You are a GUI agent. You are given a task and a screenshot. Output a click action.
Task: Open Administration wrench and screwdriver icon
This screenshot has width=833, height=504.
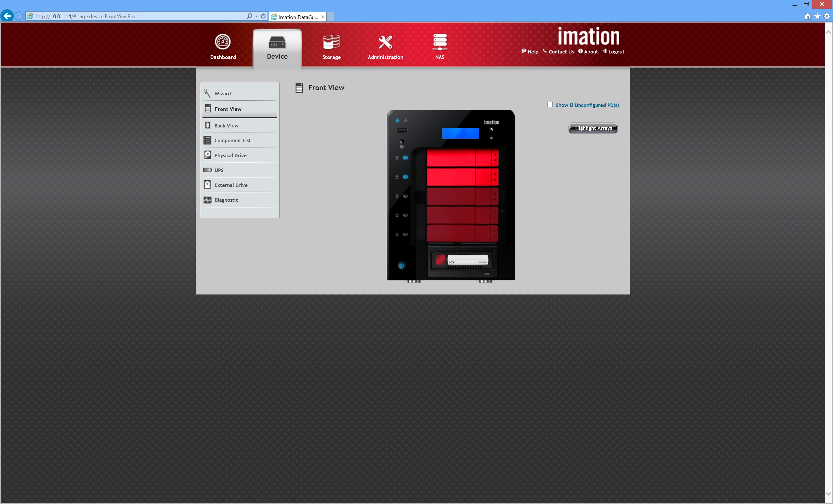385,42
